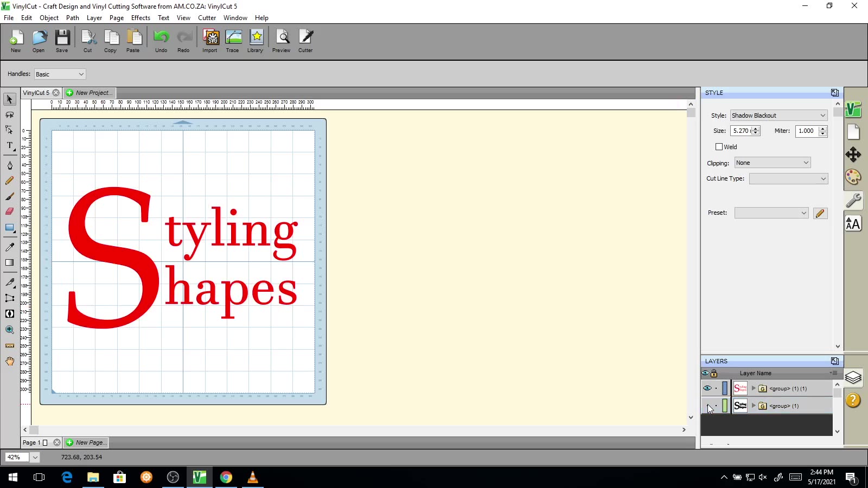Select the Eraser tool
The width and height of the screenshot is (868, 488).
click(x=10, y=211)
